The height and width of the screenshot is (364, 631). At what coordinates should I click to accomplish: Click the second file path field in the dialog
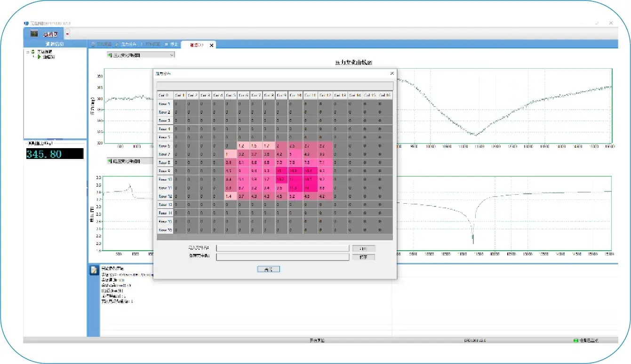pyautogui.click(x=282, y=257)
